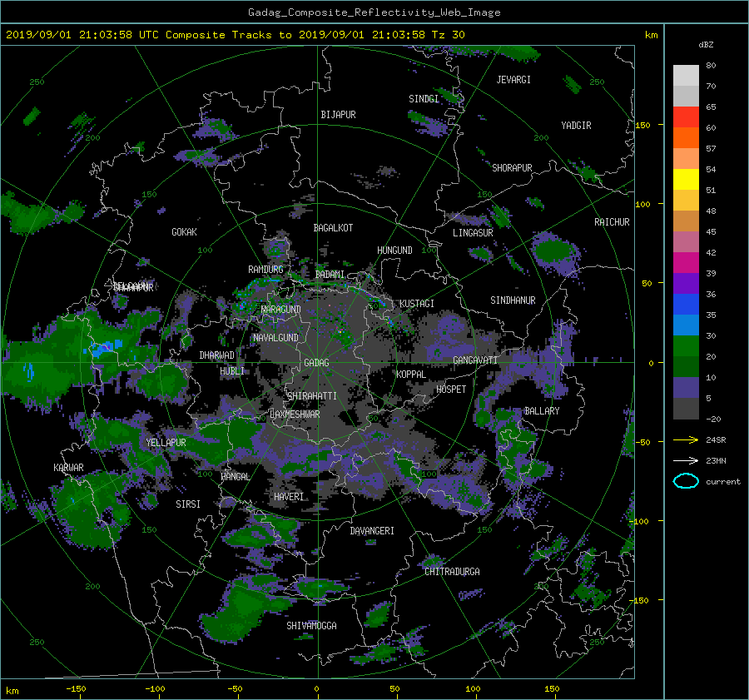Click the RAMDURG city label
This screenshot has width=749, height=700.
tap(265, 270)
